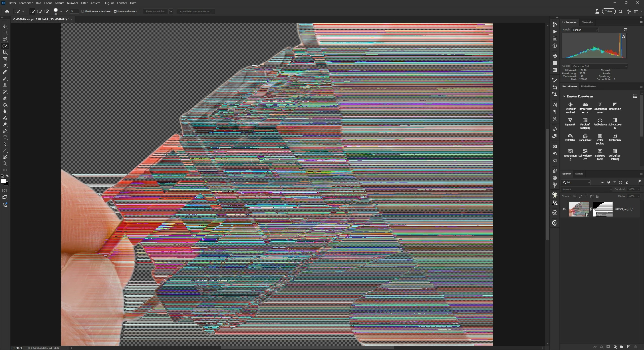Open the Filter menu
The width and height of the screenshot is (644, 350).
click(84, 3)
